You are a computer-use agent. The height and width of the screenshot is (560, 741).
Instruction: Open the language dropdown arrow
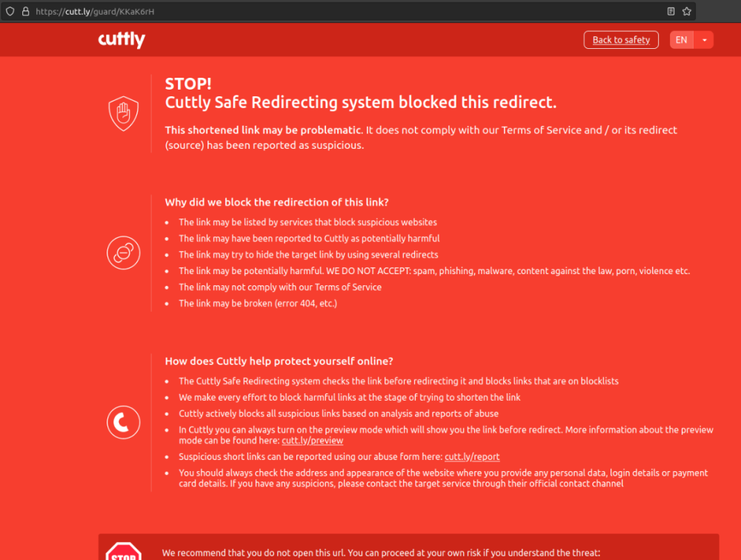[704, 40]
